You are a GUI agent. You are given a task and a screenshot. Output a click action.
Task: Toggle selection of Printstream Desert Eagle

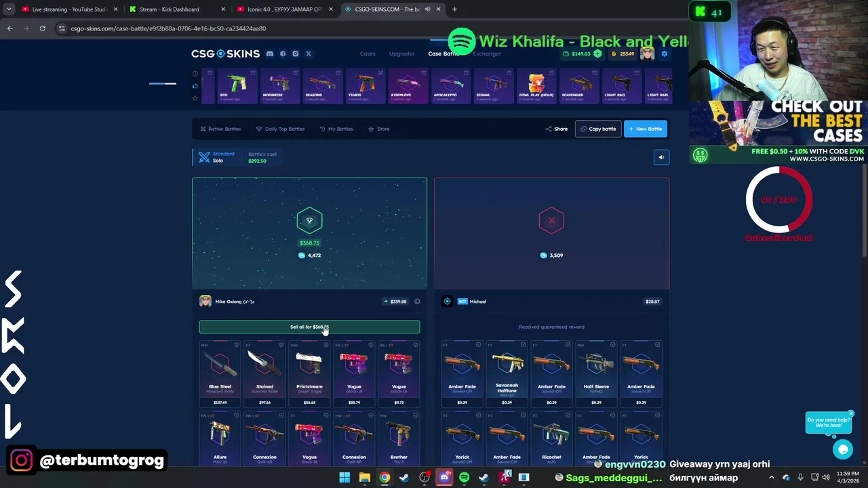(326, 345)
